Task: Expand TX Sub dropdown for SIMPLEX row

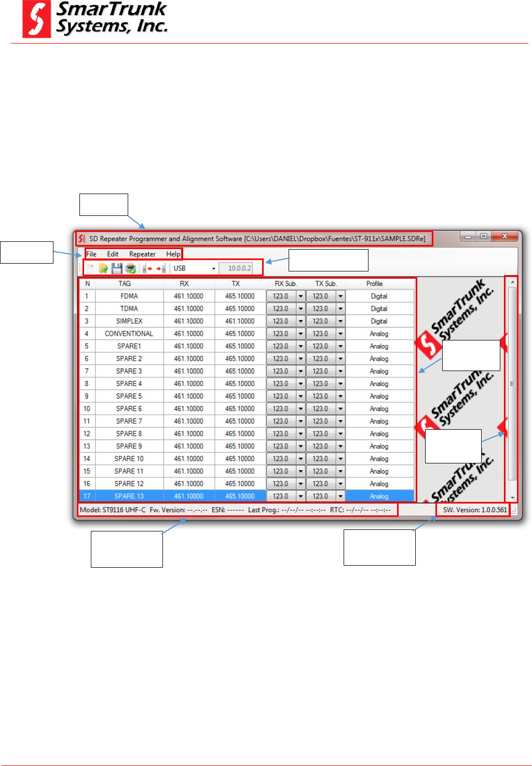Action: (340, 321)
